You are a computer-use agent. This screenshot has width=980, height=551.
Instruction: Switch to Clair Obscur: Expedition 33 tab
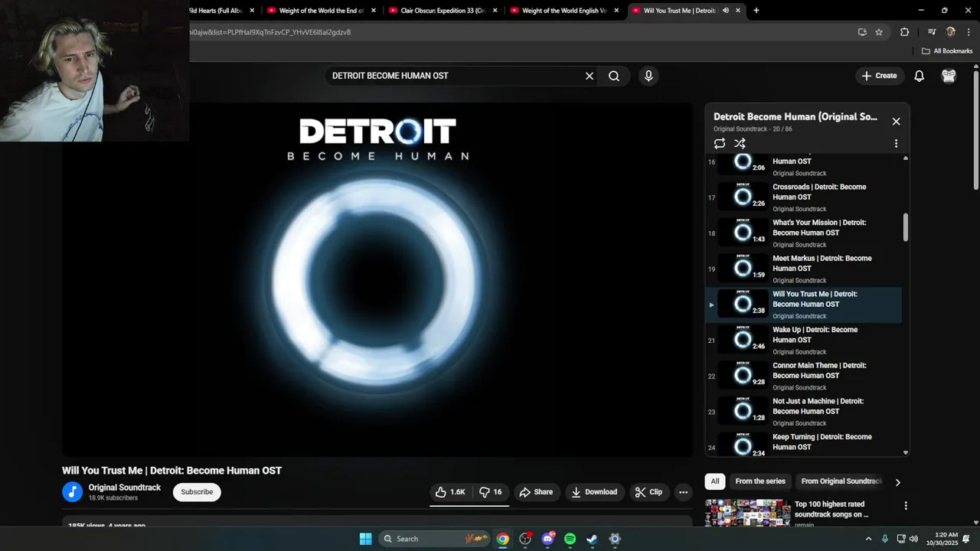[x=443, y=11]
